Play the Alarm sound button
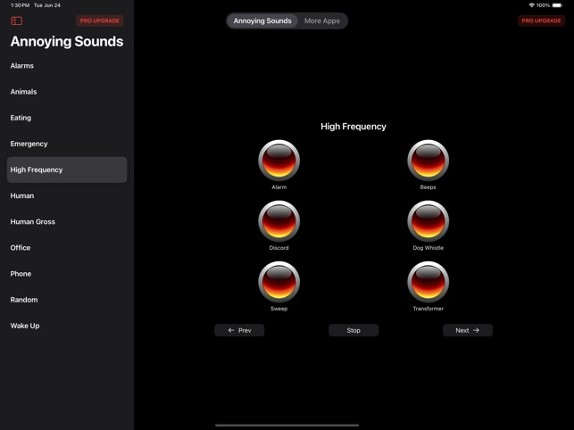 [279, 160]
